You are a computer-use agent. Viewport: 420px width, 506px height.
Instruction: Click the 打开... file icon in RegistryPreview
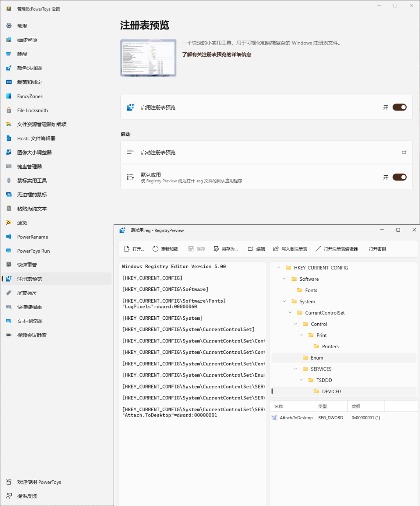click(x=127, y=249)
